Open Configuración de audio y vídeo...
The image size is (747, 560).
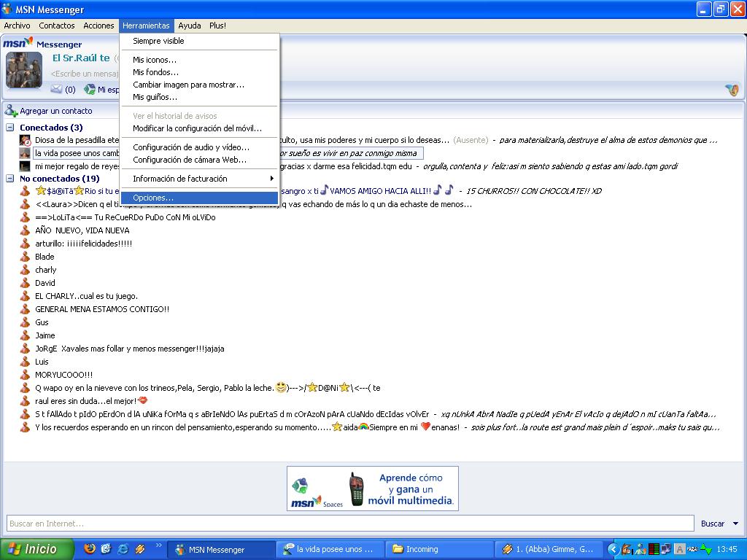pos(199,147)
